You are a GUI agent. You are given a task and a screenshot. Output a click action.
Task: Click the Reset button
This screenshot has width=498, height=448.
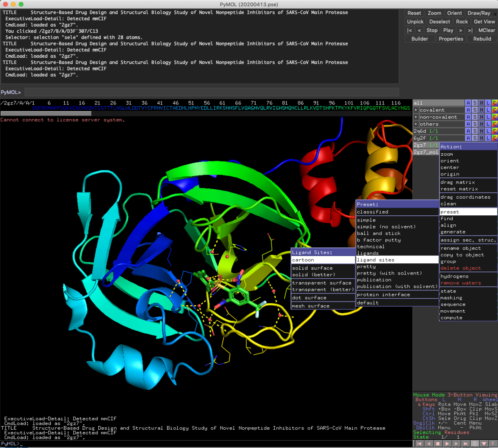[x=414, y=13]
